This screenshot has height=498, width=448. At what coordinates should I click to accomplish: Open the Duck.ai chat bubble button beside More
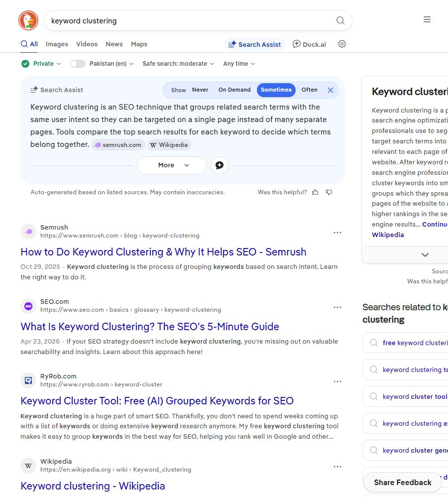point(220,165)
